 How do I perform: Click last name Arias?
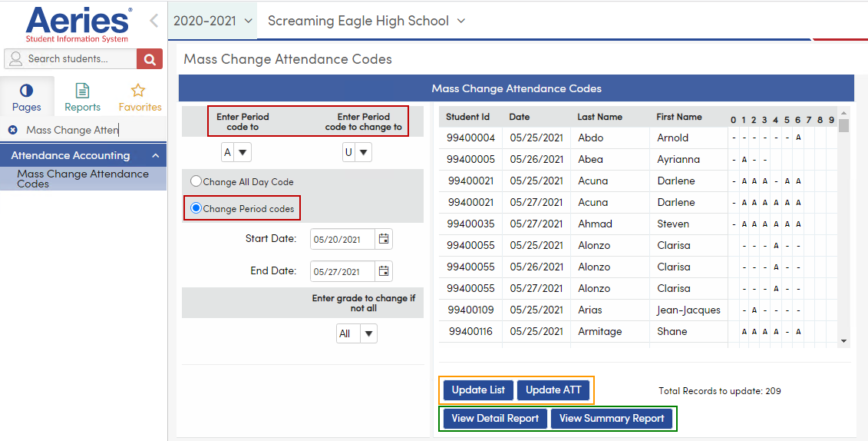click(590, 310)
